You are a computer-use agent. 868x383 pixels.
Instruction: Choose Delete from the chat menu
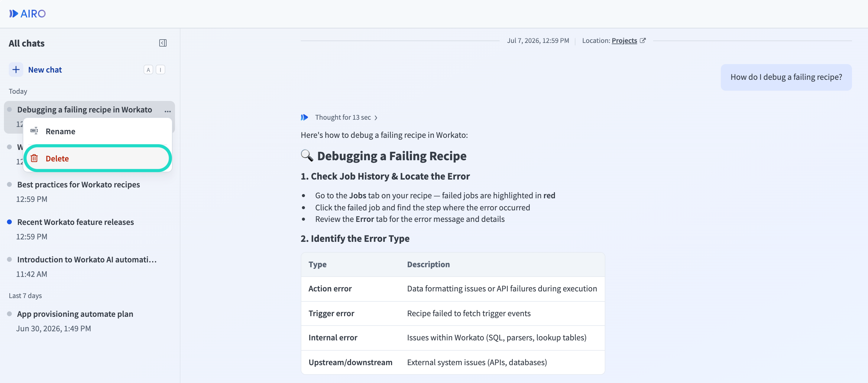coord(97,158)
